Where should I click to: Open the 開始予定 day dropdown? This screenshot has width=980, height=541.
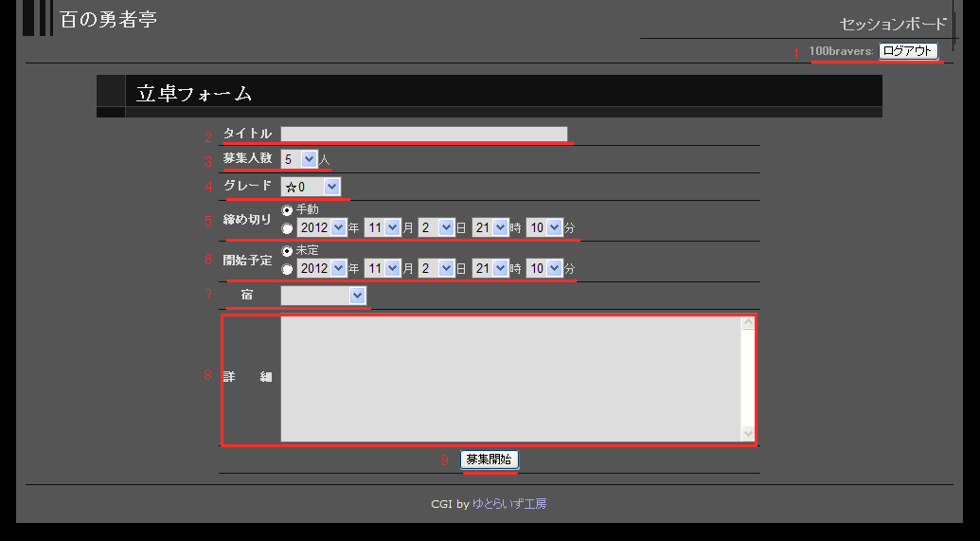click(437, 269)
